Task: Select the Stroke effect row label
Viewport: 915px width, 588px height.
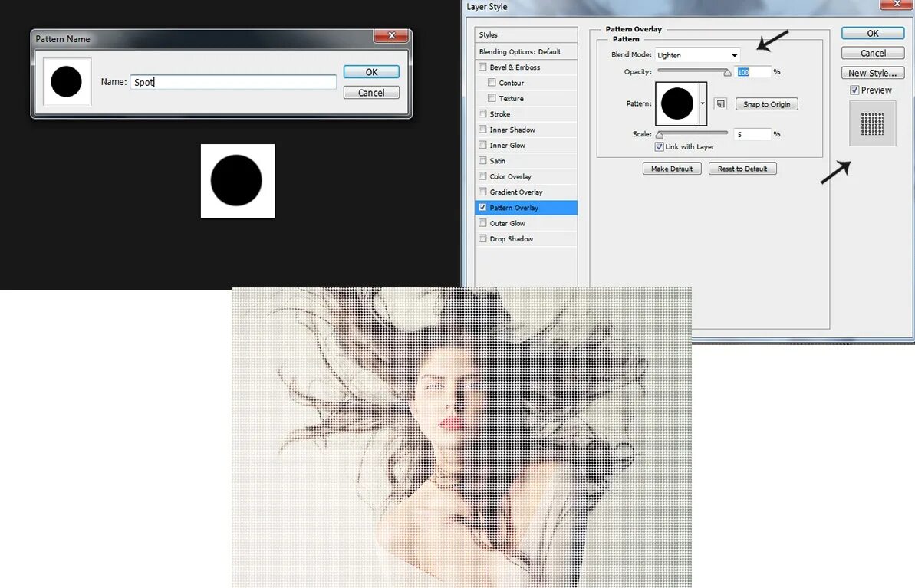Action: 499,114
